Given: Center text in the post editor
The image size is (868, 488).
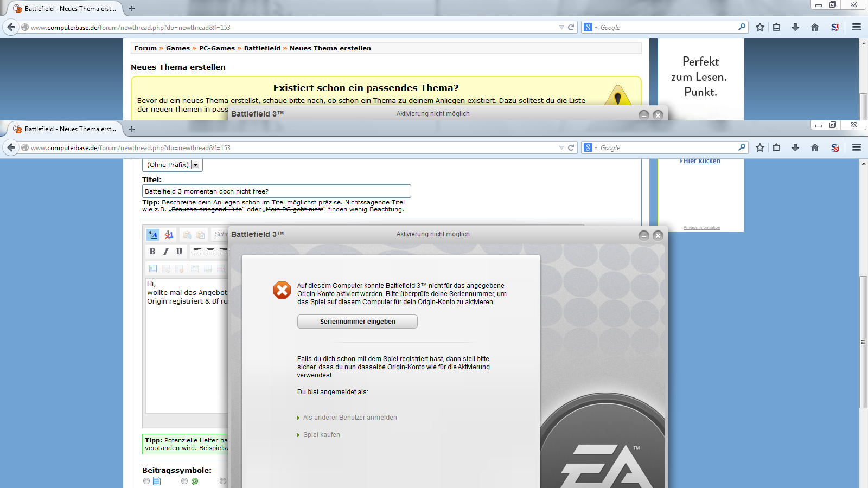Looking at the screenshot, I should (x=210, y=252).
